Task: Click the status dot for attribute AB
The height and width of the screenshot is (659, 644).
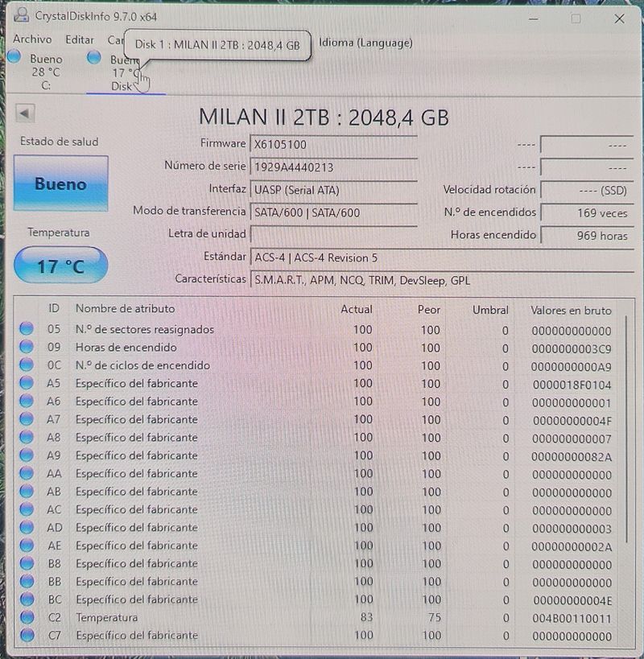Action: coord(27,491)
